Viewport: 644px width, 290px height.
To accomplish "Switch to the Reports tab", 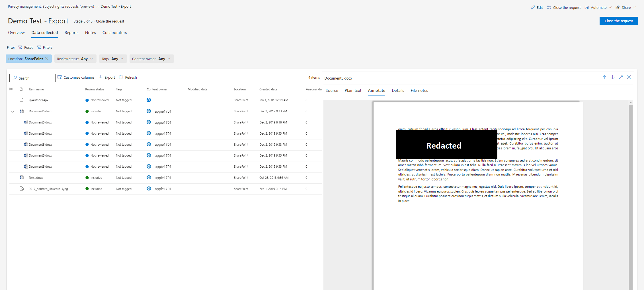I will 71,33.
